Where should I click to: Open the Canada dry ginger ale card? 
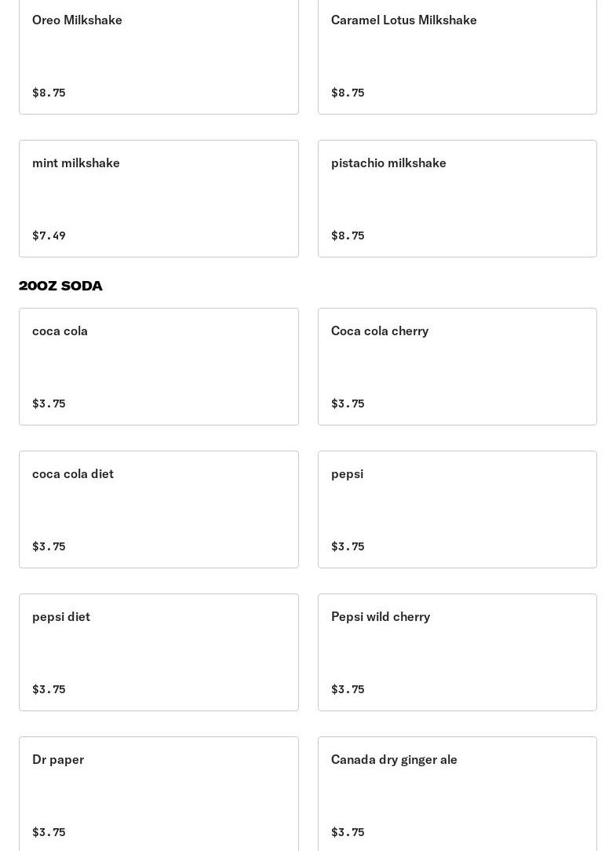(x=457, y=794)
